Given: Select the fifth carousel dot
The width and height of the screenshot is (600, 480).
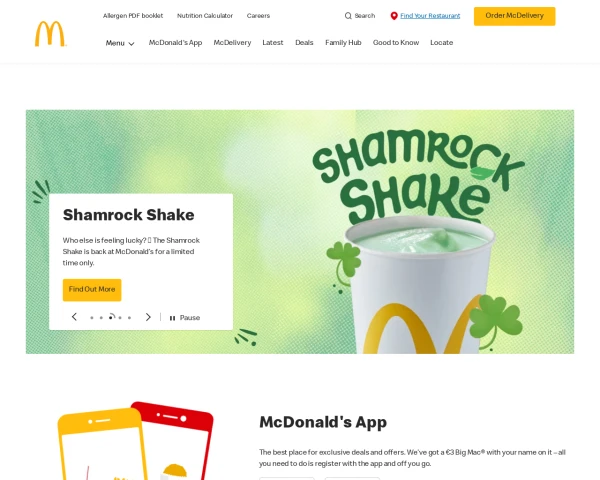Looking at the screenshot, I should pos(129,318).
